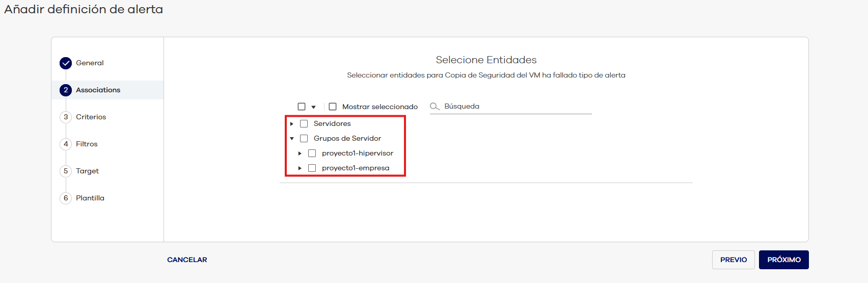This screenshot has width=868, height=283.
Task: Click the step 2 Associations circle icon
Action: click(66, 90)
